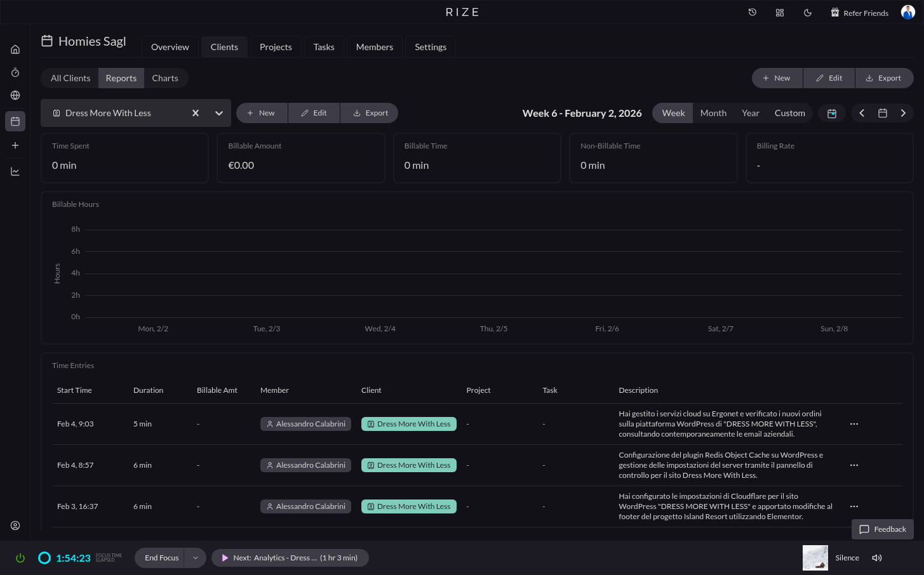This screenshot has width=924, height=575.
Task: Clear the selected client with X
Action: (x=196, y=113)
